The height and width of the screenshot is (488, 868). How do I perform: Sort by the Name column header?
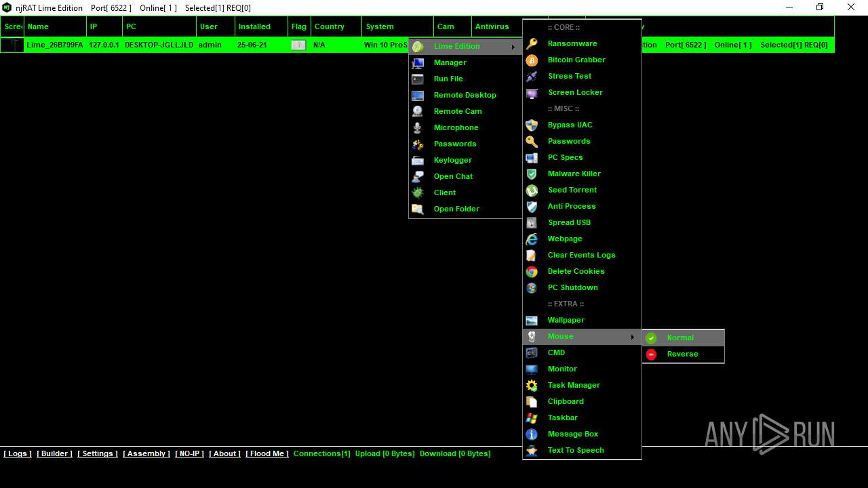coord(56,26)
